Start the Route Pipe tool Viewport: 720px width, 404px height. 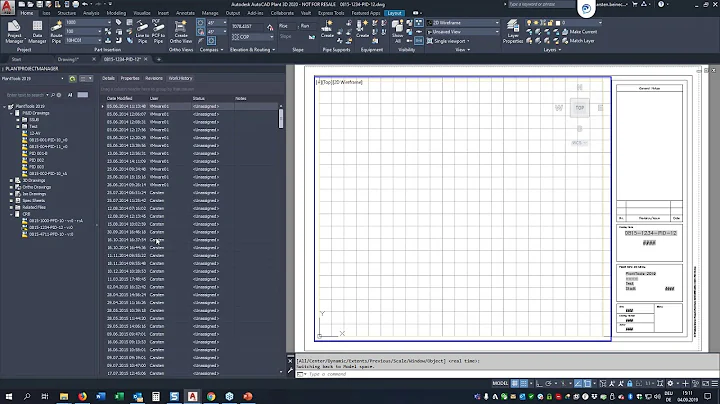pos(56,31)
